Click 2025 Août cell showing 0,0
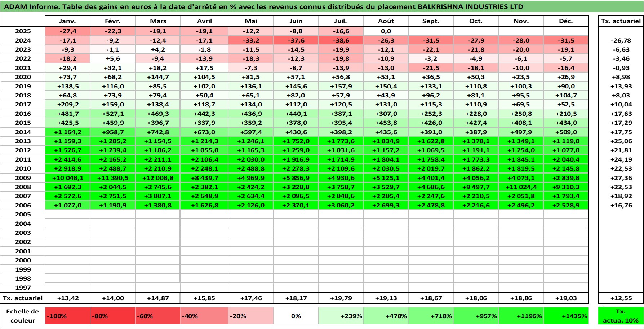This screenshot has height=329, width=644. point(386,31)
